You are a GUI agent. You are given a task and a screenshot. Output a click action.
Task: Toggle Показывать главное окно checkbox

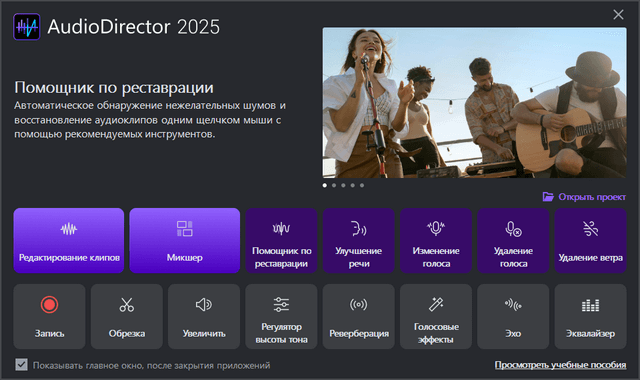tap(22, 364)
